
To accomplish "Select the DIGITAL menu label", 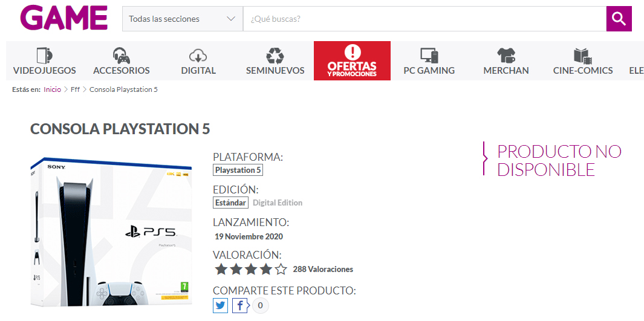I will point(198,71).
